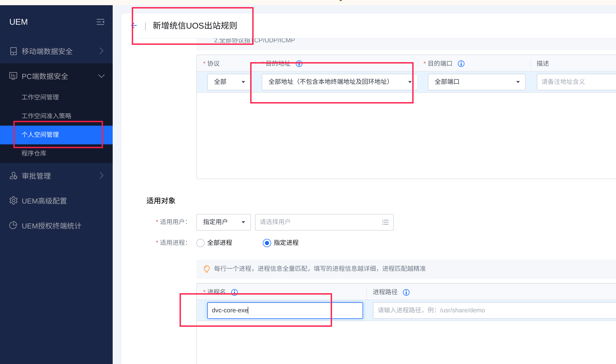Screen dimensions: 616x364
Task: Expand the 审批管理 menu
Action: click(36, 176)
